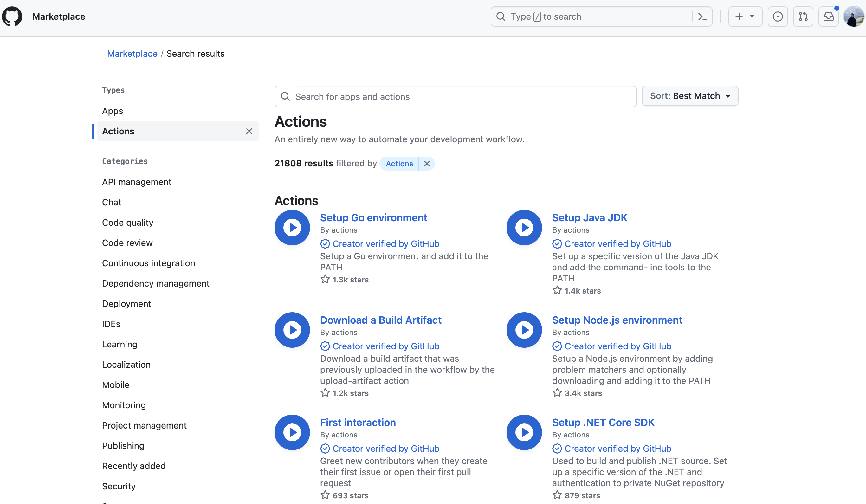Open the Sort: Best Match dropdown

[690, 96]
